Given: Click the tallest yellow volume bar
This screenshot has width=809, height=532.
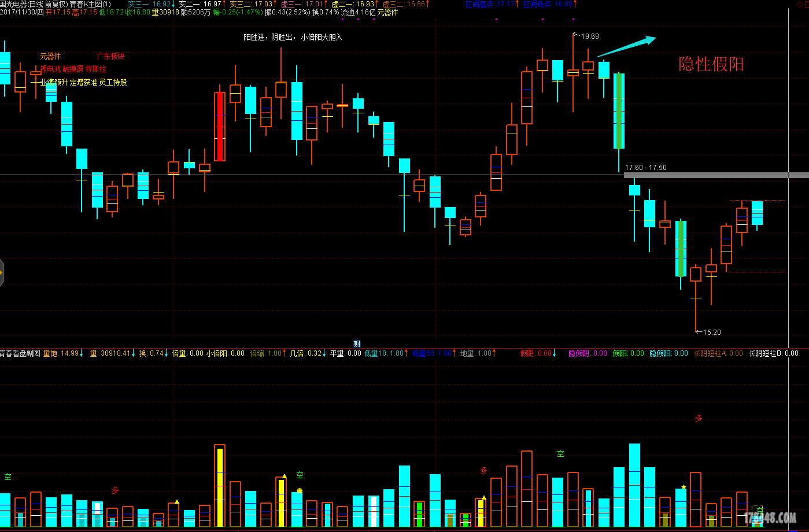Looking at the screenshot, I should pos(220,487).
